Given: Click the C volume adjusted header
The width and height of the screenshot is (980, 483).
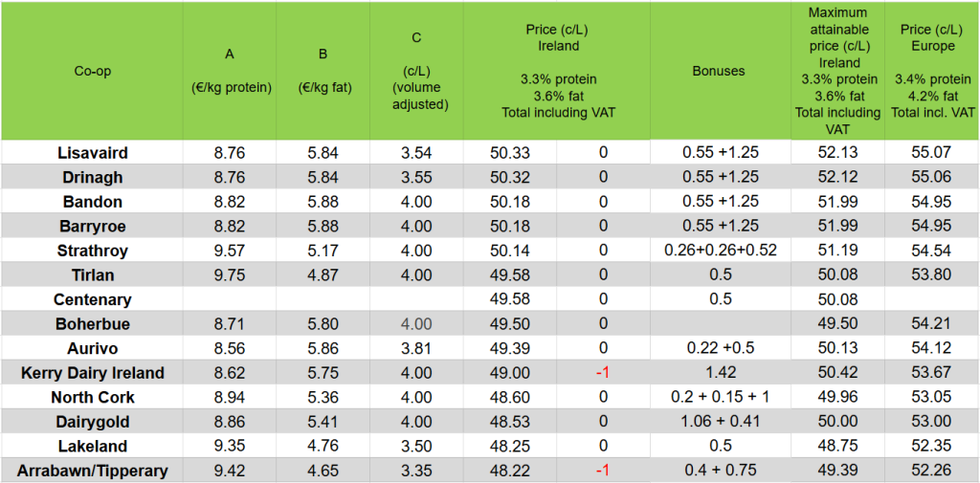Looking at the screenshot, I should pyautogui.click(x=416, y=71).
